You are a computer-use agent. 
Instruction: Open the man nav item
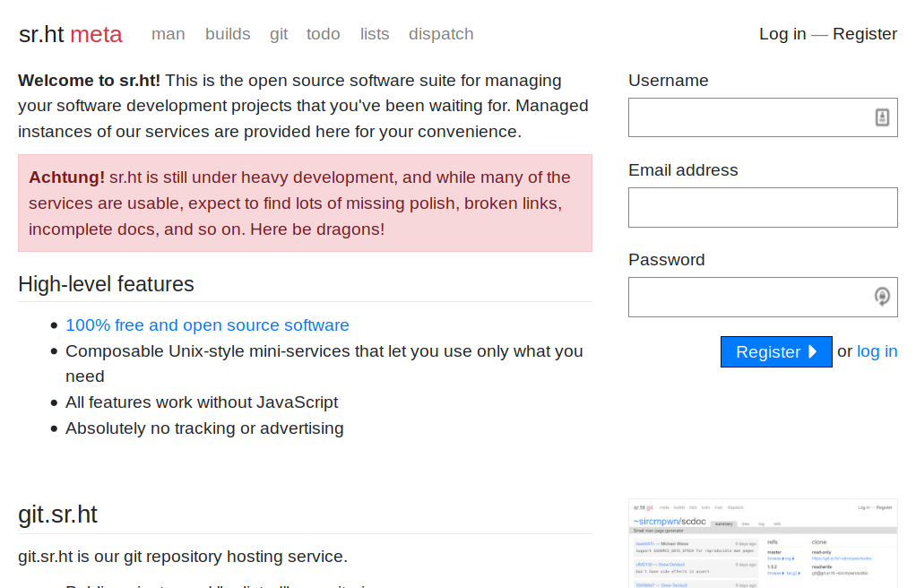169,34
